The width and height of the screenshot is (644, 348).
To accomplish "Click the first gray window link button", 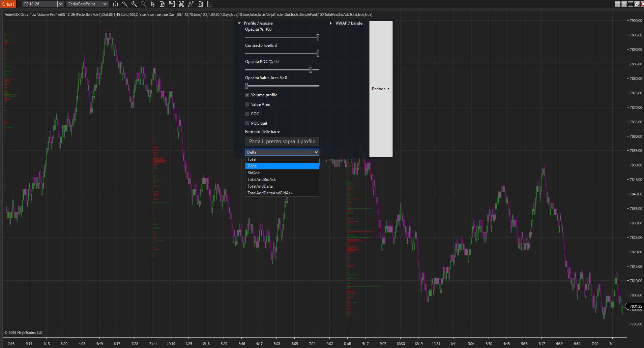I will point(618,4).
